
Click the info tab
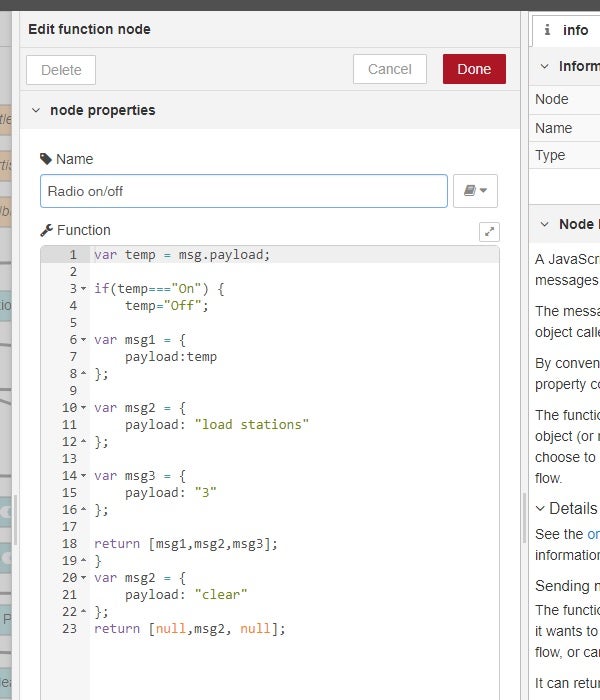(565, 30)
